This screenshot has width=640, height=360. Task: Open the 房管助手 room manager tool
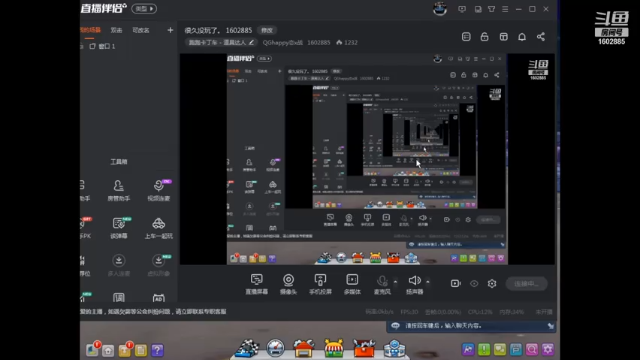pyautogui.click(x=118, y=191)
